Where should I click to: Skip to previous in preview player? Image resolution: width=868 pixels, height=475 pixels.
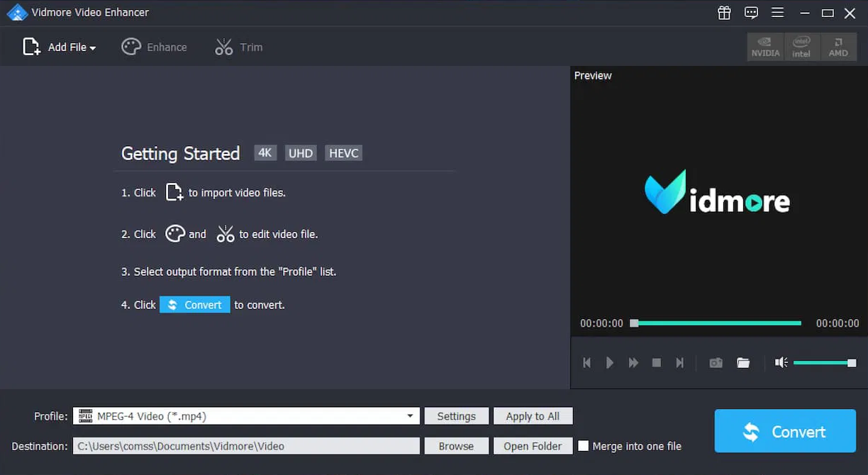click(x=586, y=363)
